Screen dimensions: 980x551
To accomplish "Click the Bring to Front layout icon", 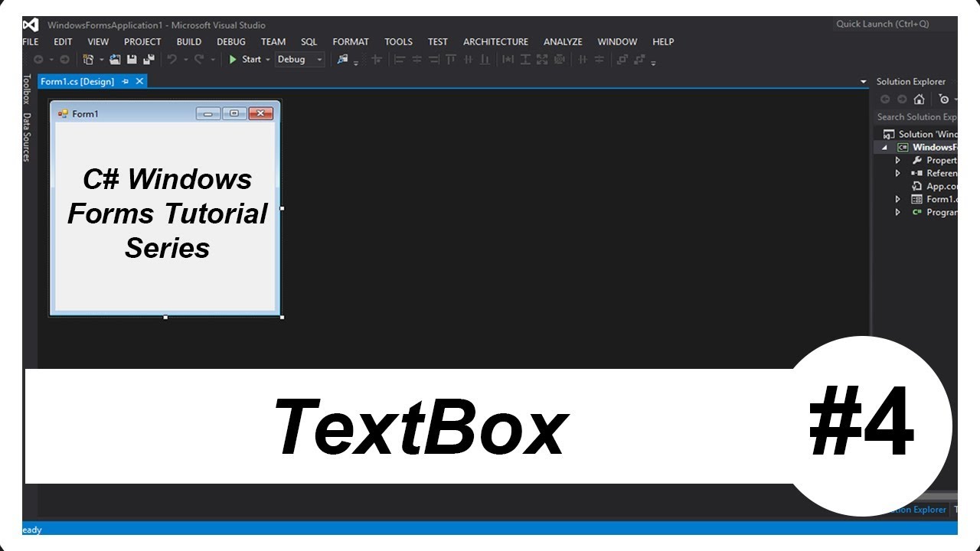I will click(622, 60).
